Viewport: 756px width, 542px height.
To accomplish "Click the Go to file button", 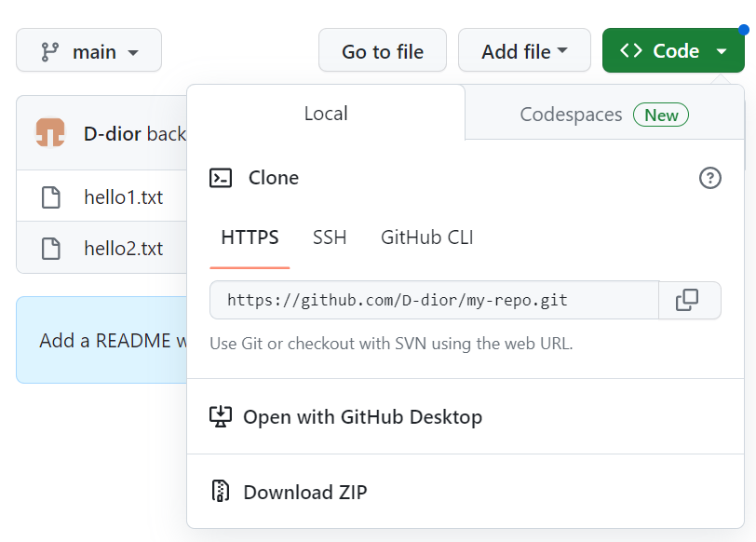I will (383, 50).
